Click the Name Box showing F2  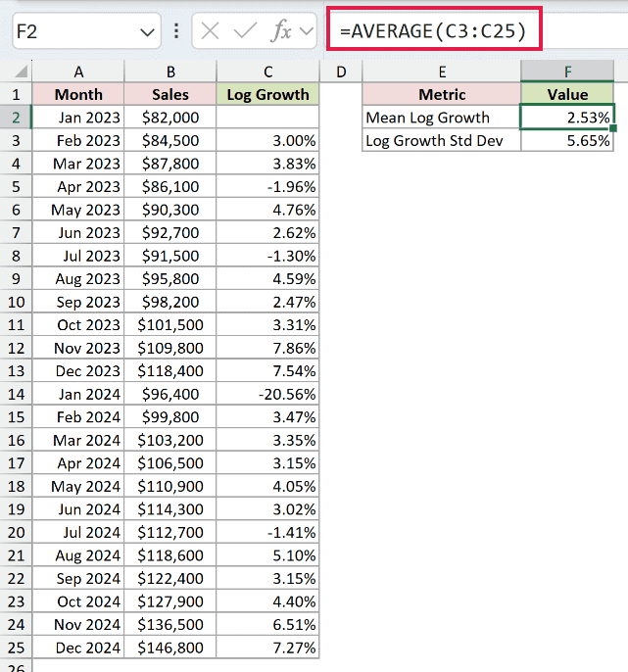pyautogui.click(x=86, y=31)
